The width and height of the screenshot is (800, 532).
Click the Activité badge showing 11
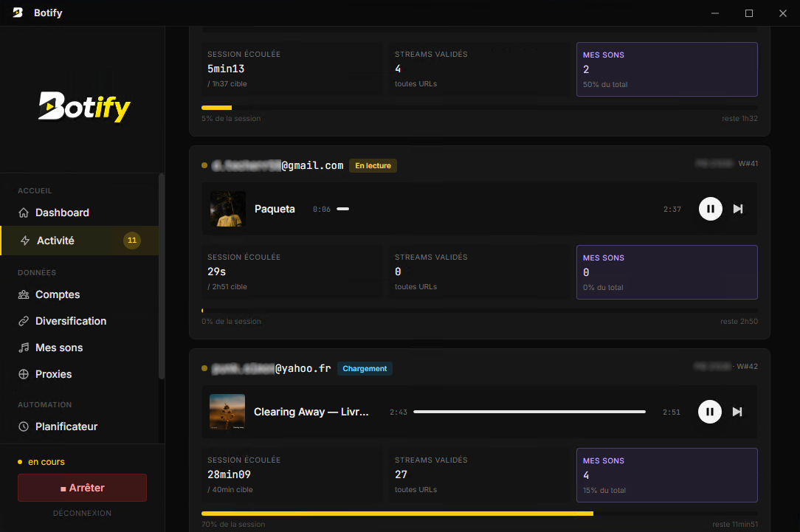(132, 241)
